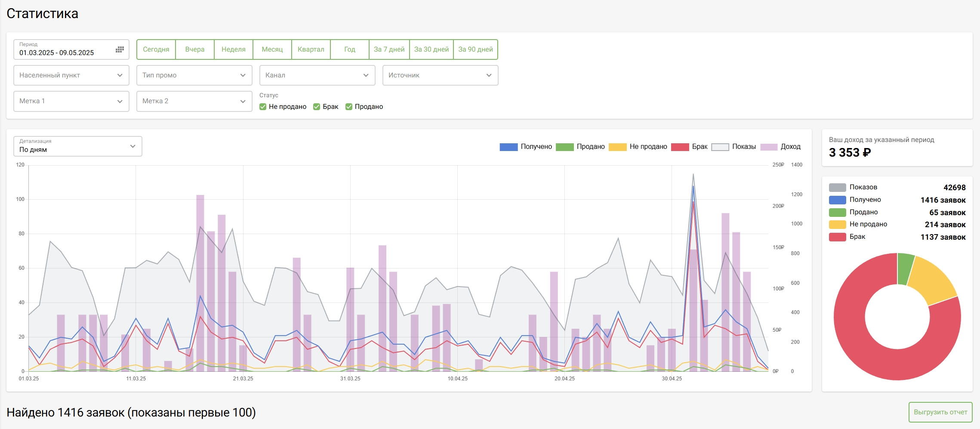Toggle the blue Получено legend swatch
Screen dimensions: 980x429
click(508, 147)
